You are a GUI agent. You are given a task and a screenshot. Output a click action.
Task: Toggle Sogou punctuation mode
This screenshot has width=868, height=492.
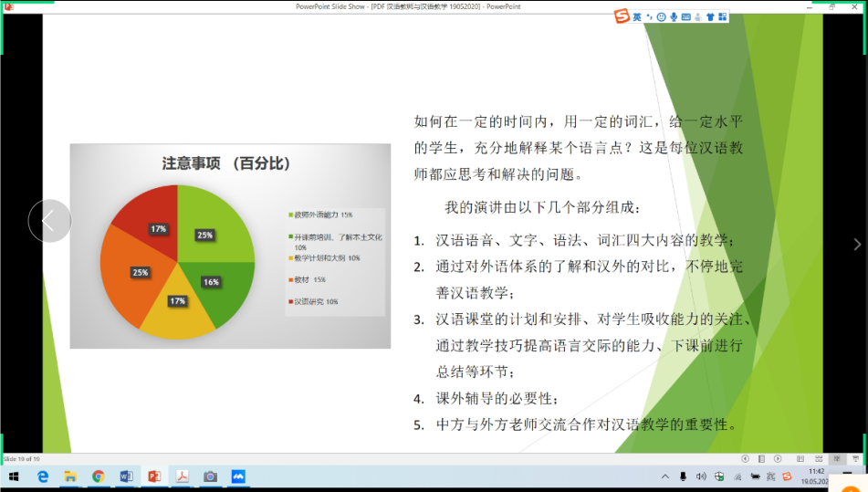650,16
